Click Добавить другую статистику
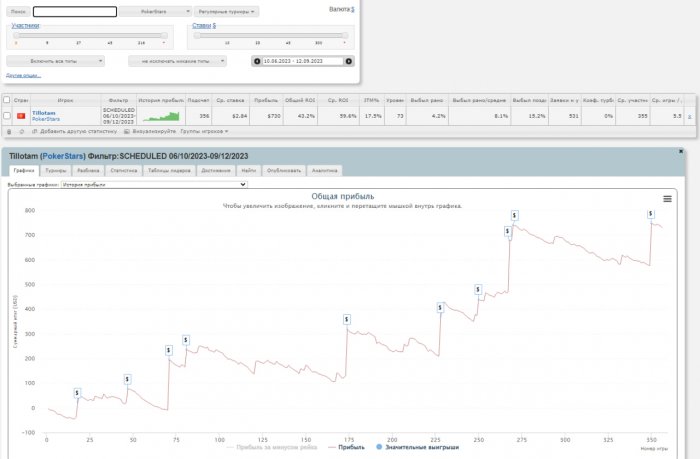 click(x=79, y=132)
